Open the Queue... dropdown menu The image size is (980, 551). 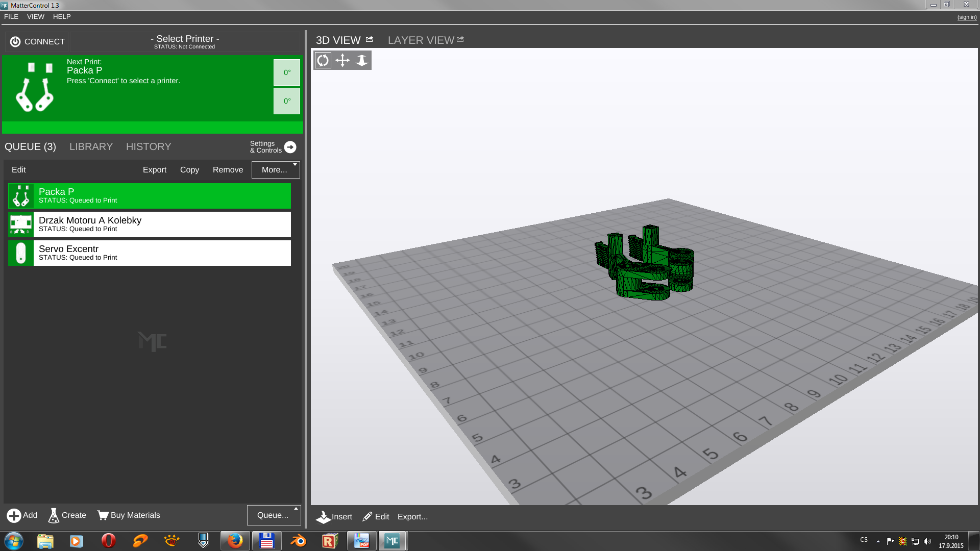[274, 515]
